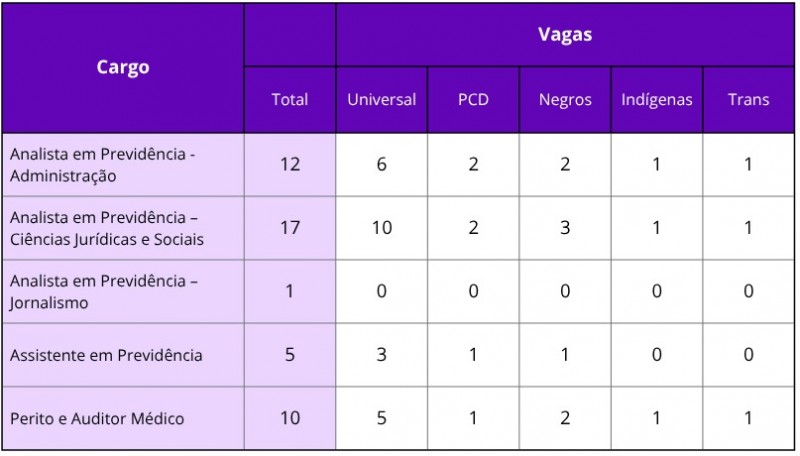Select the Analista em Previdência – Jornalismo cell
This screenshot has width=800, height=456.
pyautogui.click(x=104, y=291)
